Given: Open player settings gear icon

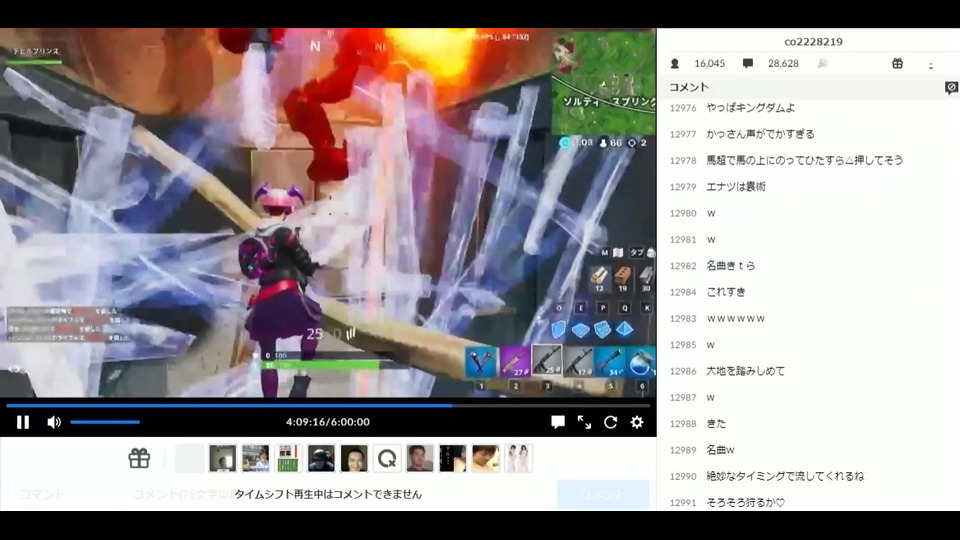Looking at the screenshot, I should (637, 422).
